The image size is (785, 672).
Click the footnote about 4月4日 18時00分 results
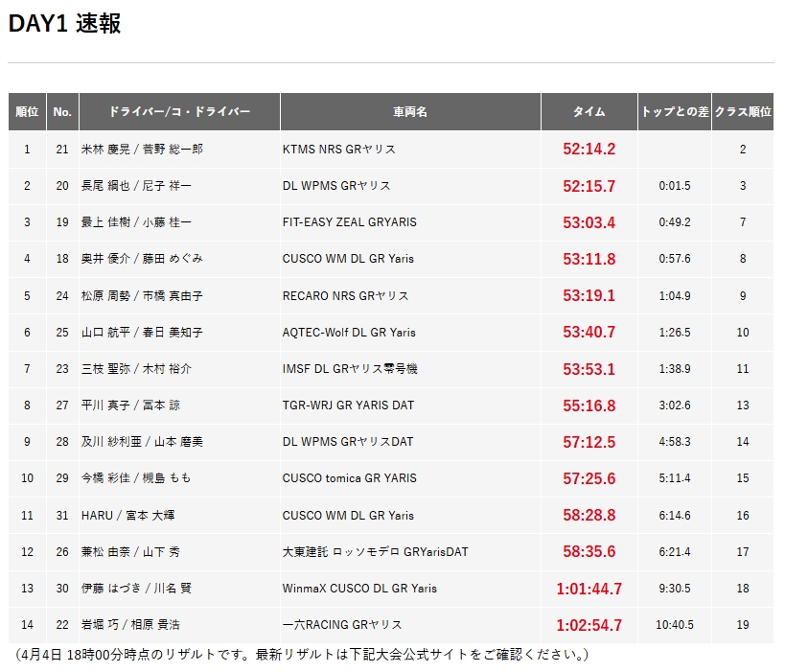302,655
